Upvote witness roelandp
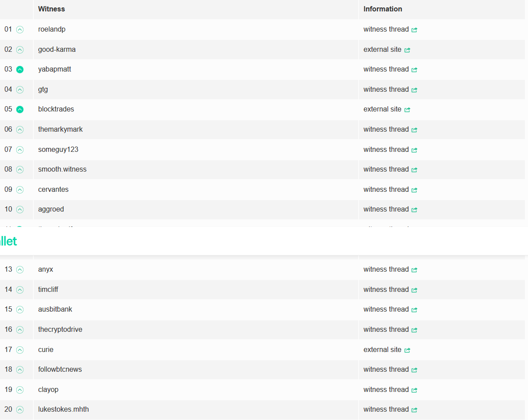This screenshot has height=420, width=528. (20, 30)
